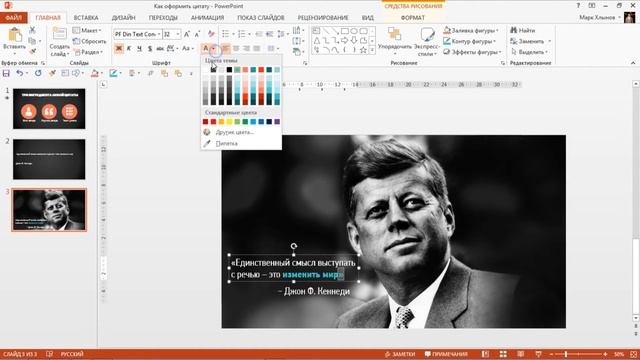Screen dimensions: 640x360
Task: Open the Section (Раздел) dropdown
Action: tap(88, 52)
